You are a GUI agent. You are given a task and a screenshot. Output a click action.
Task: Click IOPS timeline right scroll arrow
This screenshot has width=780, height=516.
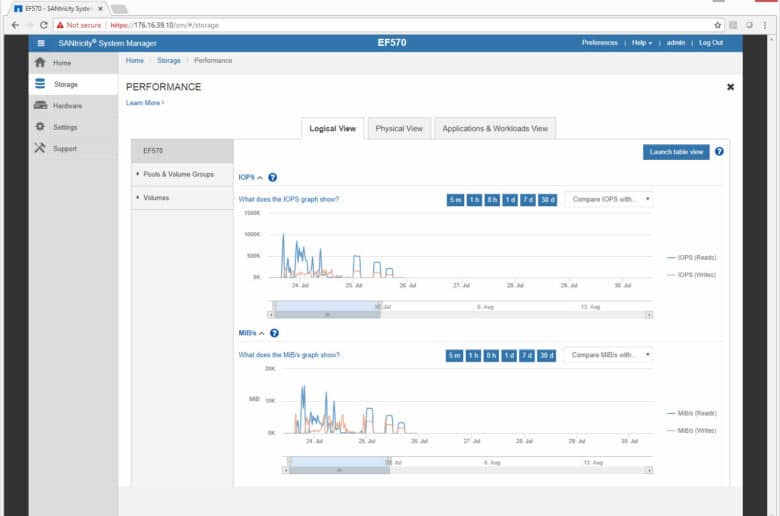tap(649, 314)
